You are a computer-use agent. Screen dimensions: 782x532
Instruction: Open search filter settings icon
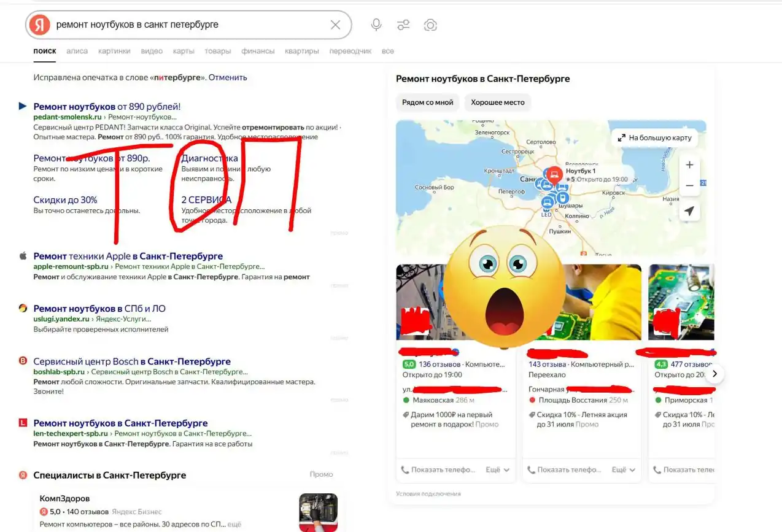click(x=403, y=25)
